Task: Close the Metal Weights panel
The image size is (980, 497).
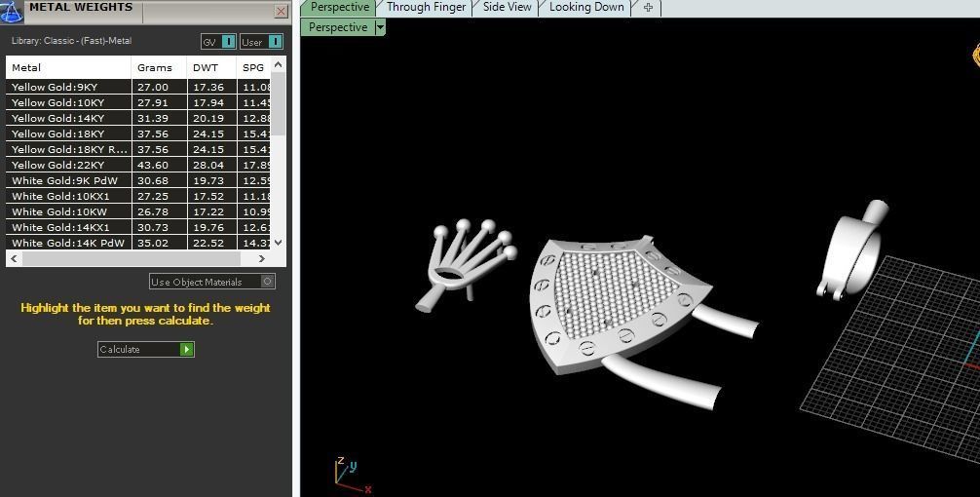Action: (x=282, y=12)
